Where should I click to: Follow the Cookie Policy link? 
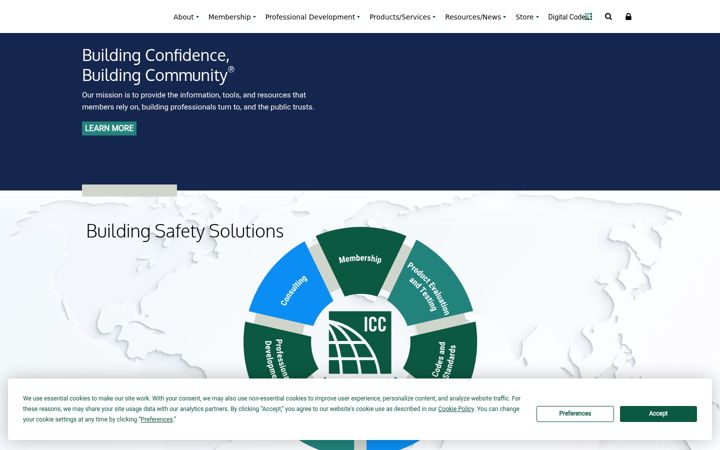click(x=456, y=409)
